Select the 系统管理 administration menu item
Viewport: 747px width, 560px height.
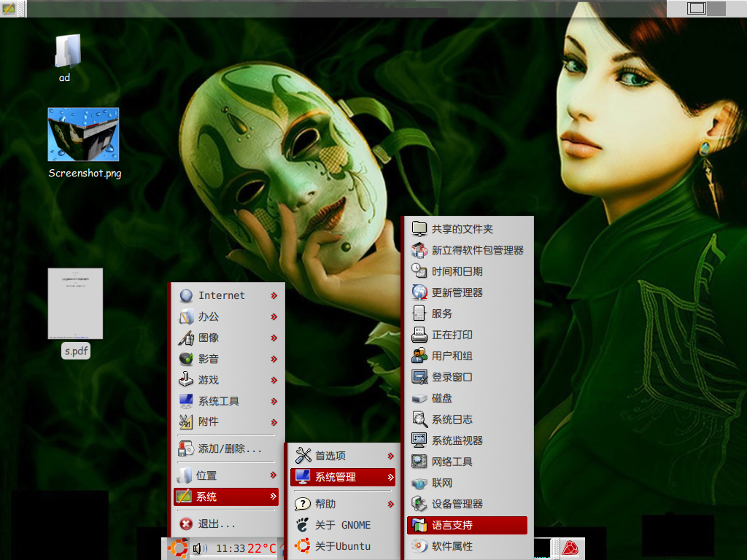click(343, 477)
